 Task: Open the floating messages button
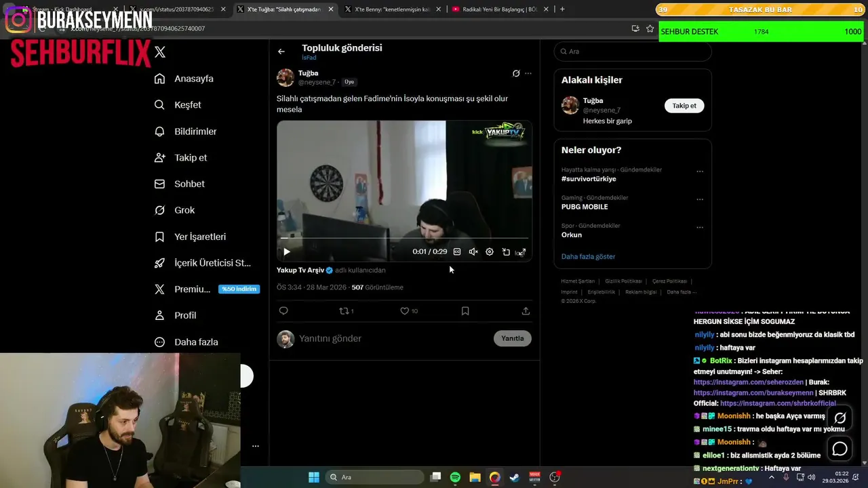[x=840, y=449]
